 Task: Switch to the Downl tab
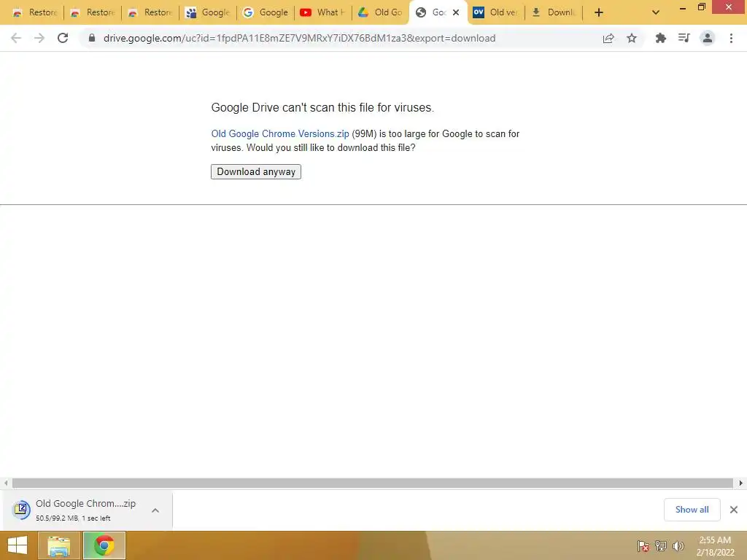pos(554,12)
